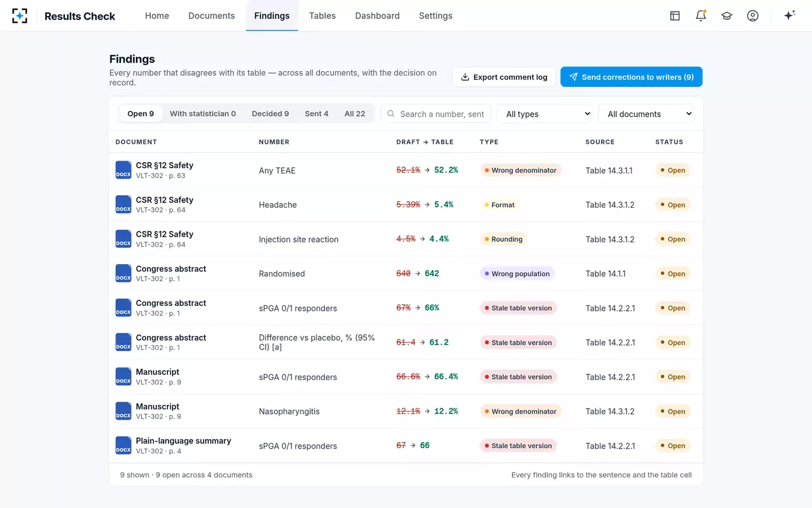Click Open status in Nasopharyngitis row
This screenshot has width=812, height=508.
(673, 411)
